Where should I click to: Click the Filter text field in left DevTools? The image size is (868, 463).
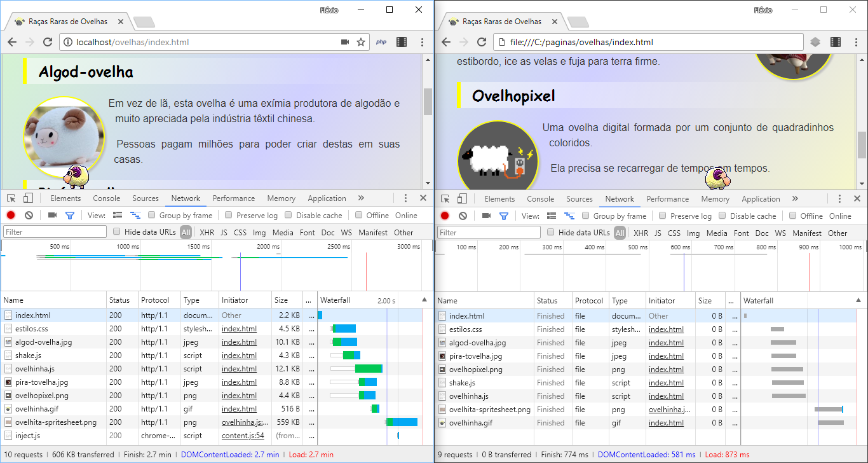tap(55, 232)
